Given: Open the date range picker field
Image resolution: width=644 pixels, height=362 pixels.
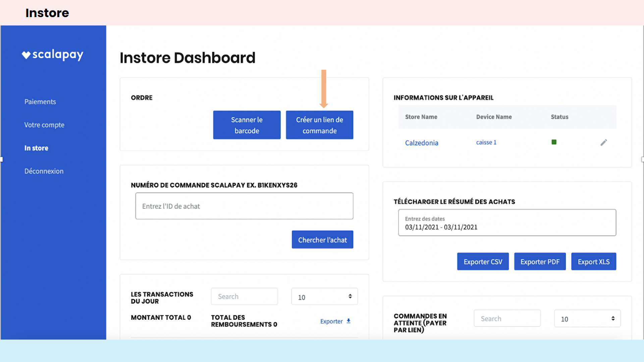Looking at the screenshot, I should pos(507,223).
